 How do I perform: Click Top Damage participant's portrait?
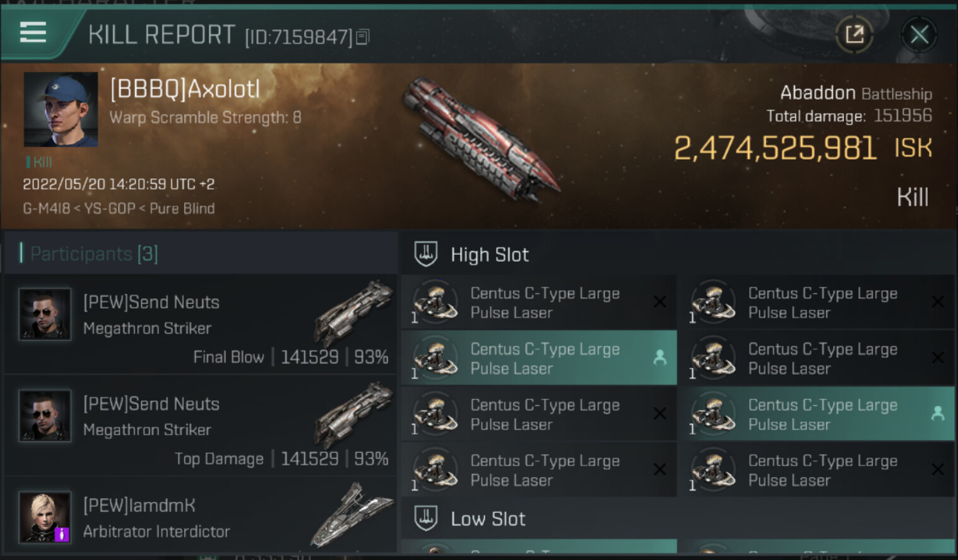click(x=44, y=416)
